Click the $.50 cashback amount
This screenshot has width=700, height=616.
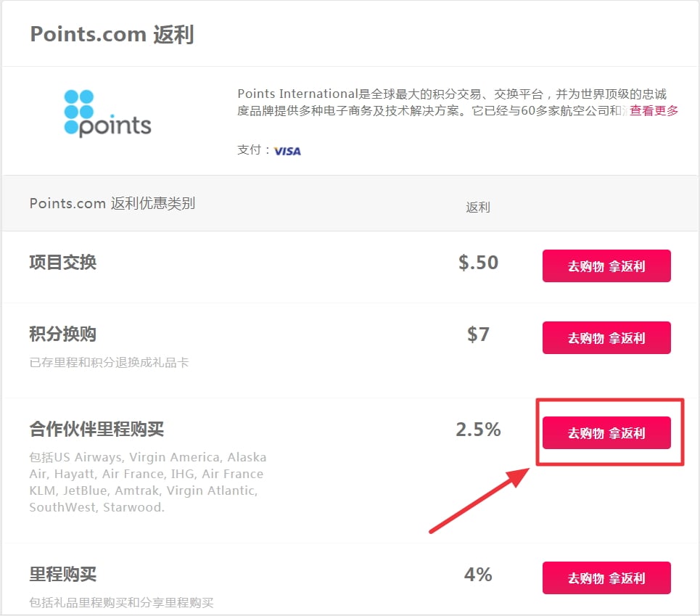tap(478, 263)
